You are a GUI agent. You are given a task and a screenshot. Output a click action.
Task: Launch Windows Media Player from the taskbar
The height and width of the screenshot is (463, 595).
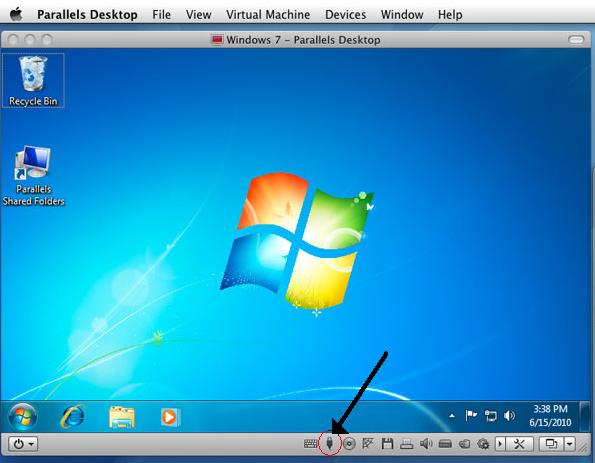[x=170, y=417]
